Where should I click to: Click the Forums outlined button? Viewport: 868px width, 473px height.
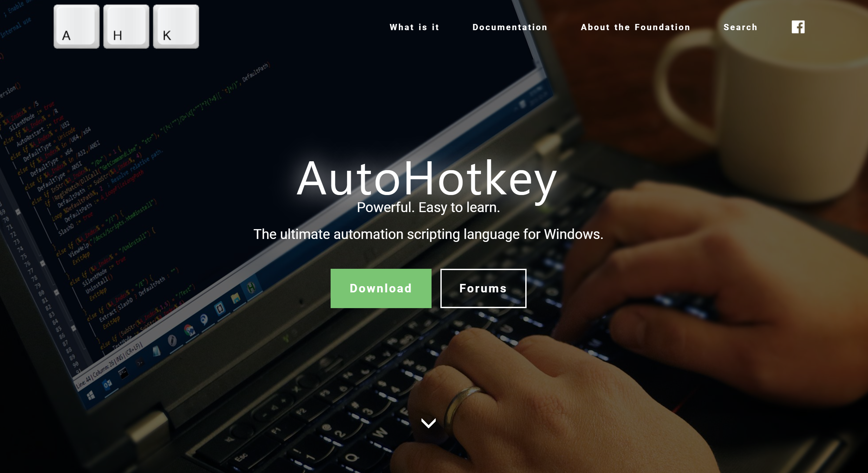click(x=483, y=288)
